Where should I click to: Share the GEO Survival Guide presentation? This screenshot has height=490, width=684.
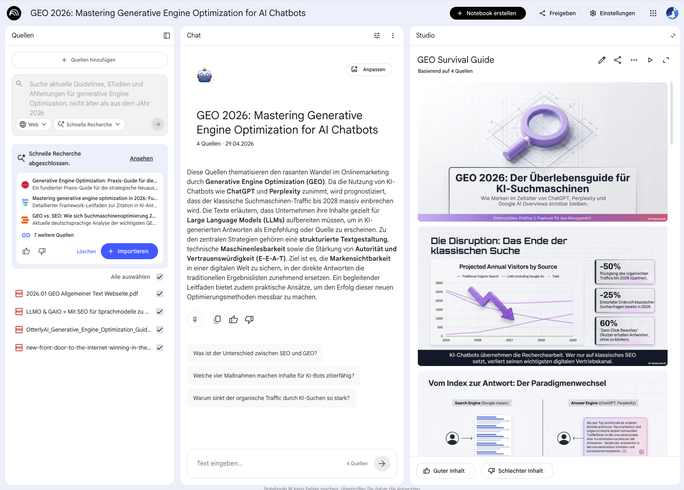[x=617, y=60]
